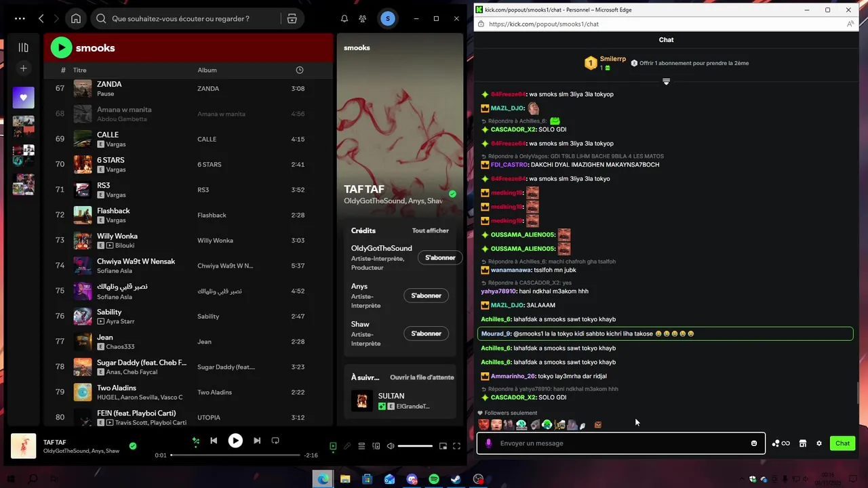Click Kick chat message input field

[x=620, y=443]
